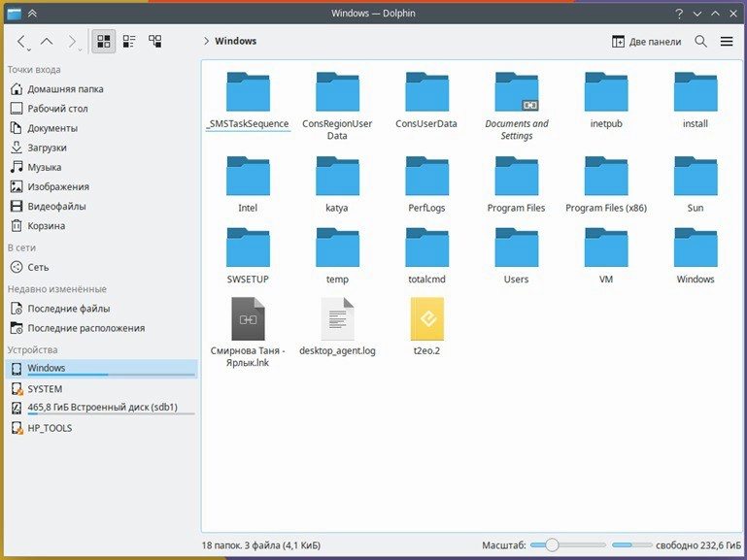
Task: Select the VM folder
Action: [606, 256]
